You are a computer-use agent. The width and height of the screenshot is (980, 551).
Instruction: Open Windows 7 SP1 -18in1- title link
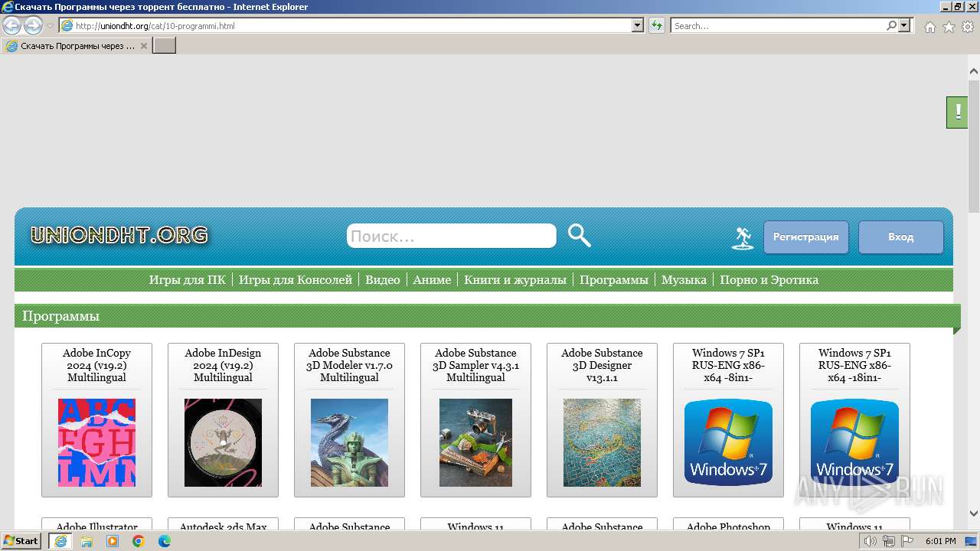[x=854, y=365]
